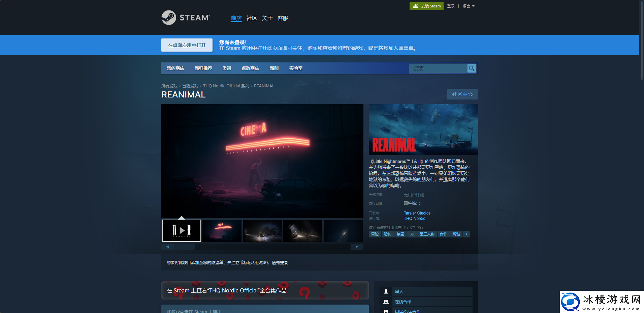Click the 安装 Steam download button
This screenshot has width=644, height=313.
point(426,6)
